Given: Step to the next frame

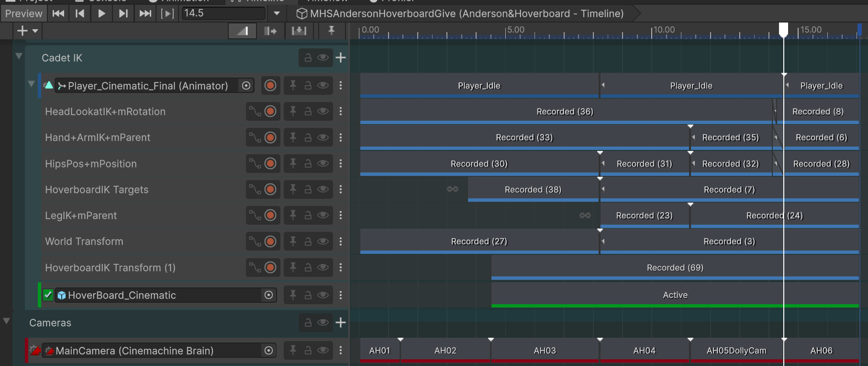Looking at the screenshot, I should coord(123,13).
